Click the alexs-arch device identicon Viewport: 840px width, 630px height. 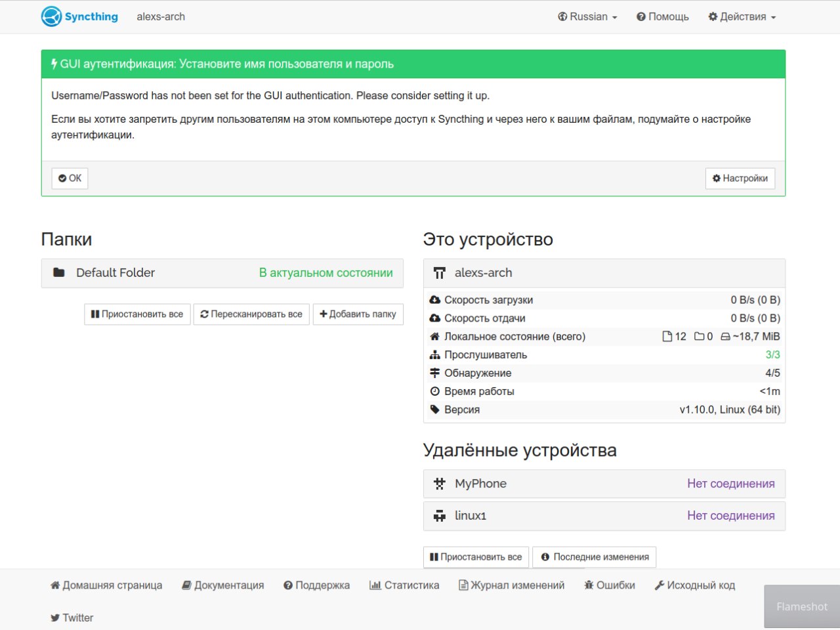(x=440, y=273)
